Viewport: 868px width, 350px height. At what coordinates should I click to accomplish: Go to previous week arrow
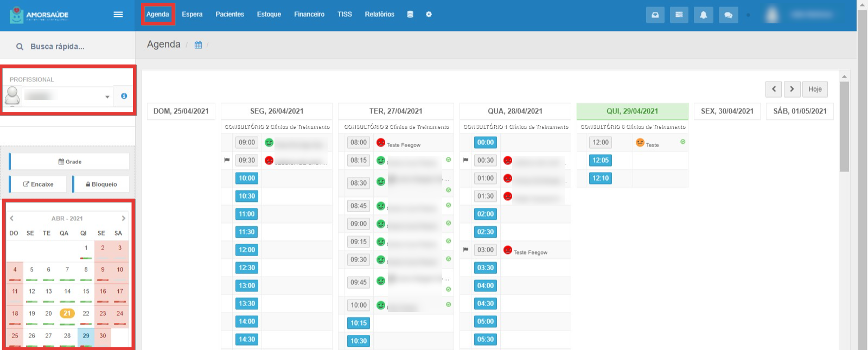coord(774,89)
